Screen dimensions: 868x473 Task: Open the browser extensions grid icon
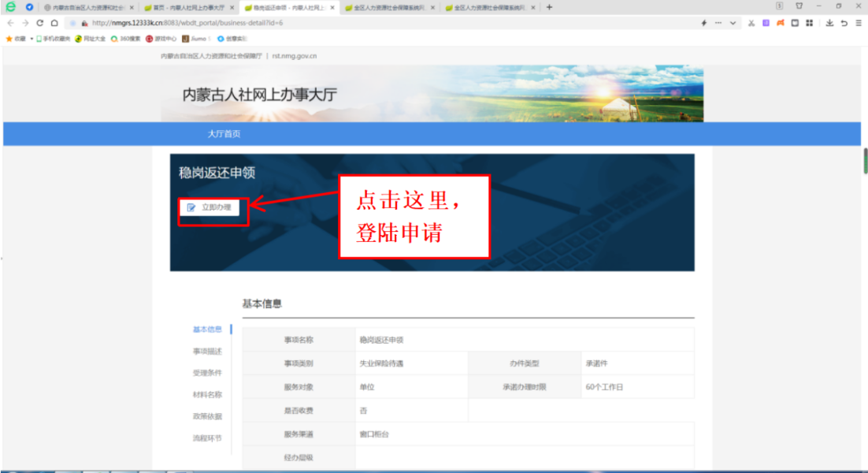click(809, 23)
